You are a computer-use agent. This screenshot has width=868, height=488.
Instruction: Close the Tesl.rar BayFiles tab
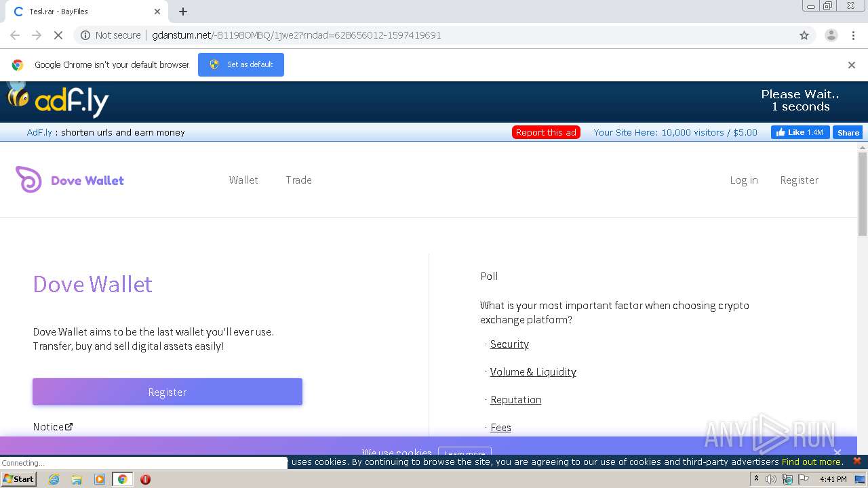click(x=157, y=12)
